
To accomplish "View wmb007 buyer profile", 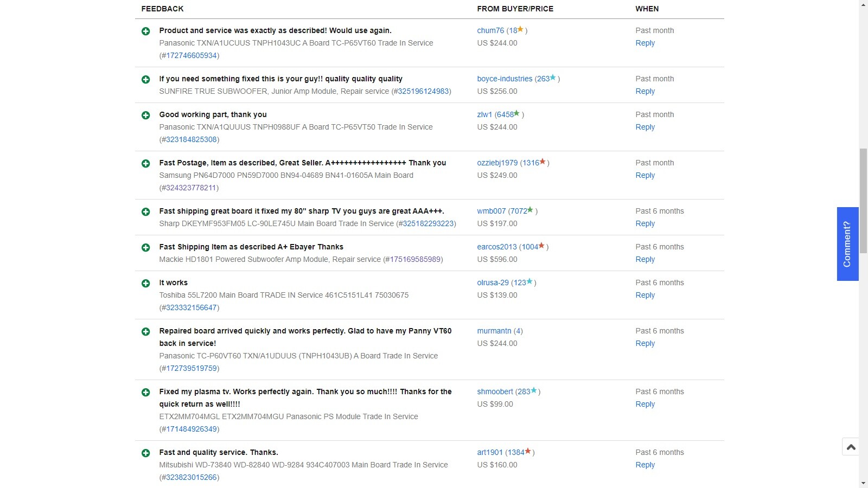I will (491, 211).
